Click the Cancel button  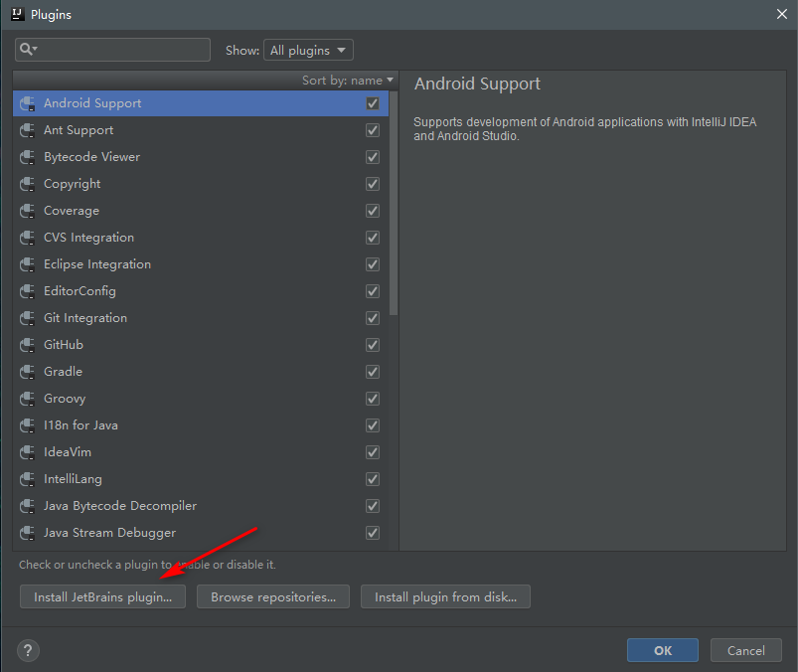746,650
